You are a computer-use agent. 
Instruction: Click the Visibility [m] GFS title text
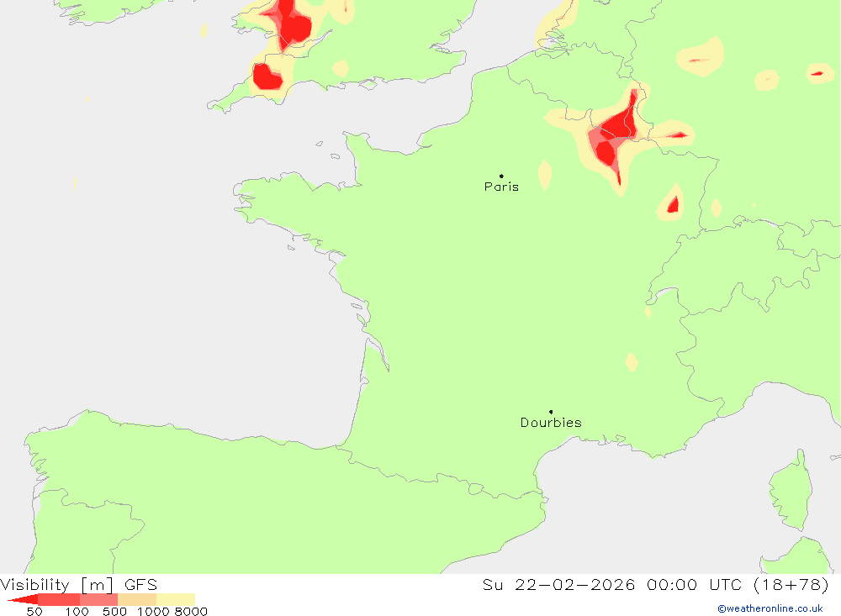(x=79, y=584)
